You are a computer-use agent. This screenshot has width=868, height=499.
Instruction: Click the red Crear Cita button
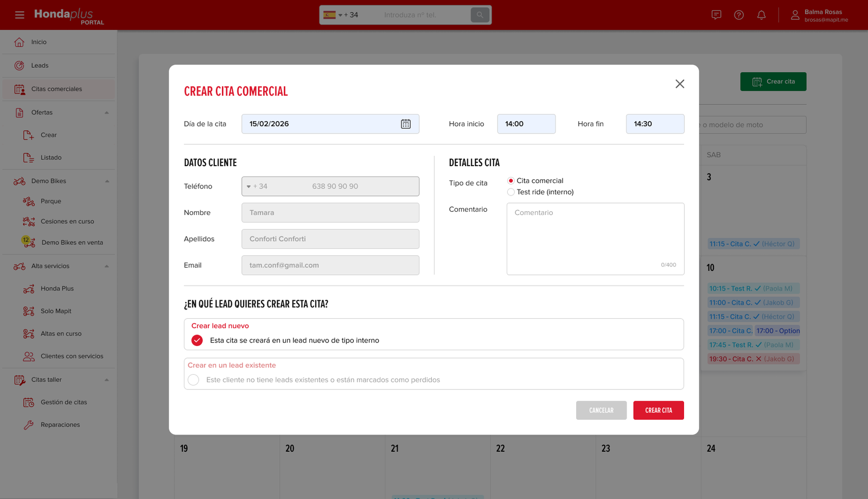click(659, 410)
